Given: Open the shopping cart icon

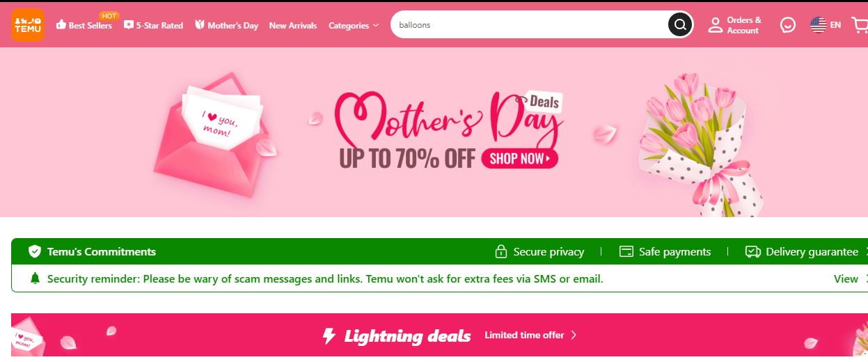Looking at the screenshot, I should click(860, 25).
